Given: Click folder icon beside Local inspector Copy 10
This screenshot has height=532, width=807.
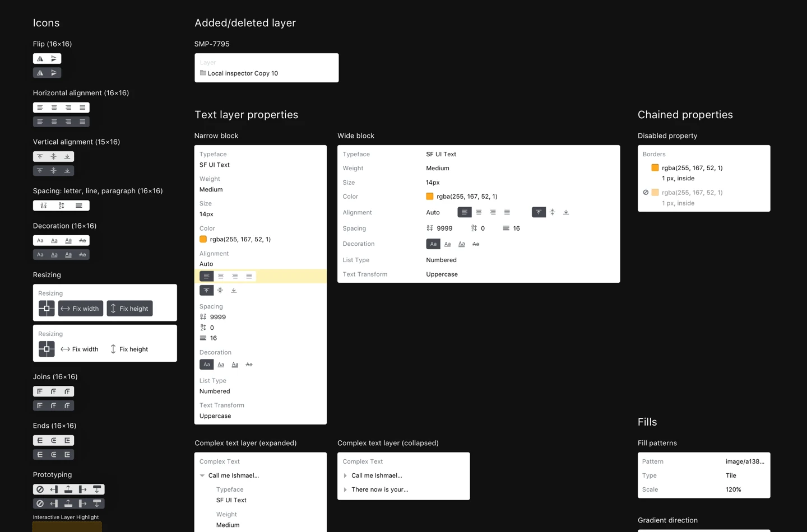Looking at the screenshot, I should coord(203,73).
